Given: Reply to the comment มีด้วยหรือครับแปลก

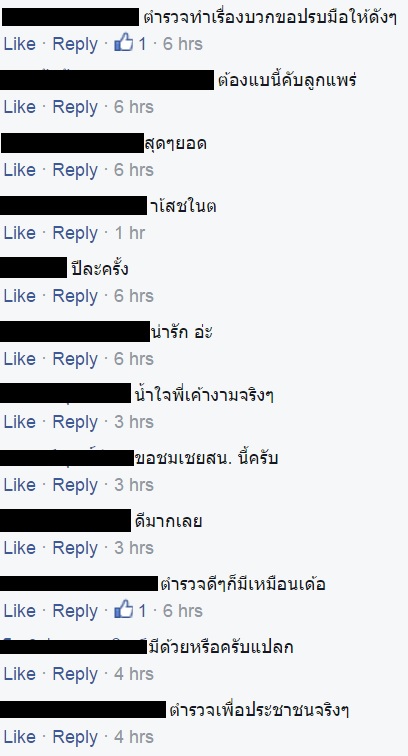Looking at the screenshot, I should [x=75, y=675].
